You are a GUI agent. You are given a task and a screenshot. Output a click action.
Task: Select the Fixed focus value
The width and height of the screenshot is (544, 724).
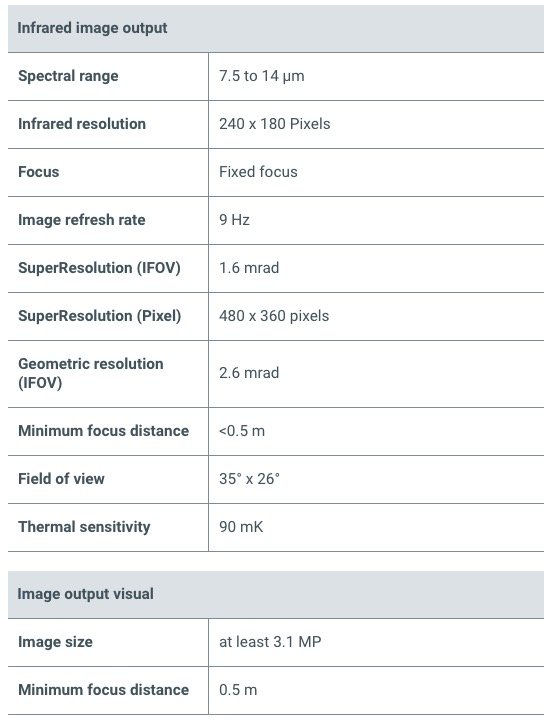[258, 172]
